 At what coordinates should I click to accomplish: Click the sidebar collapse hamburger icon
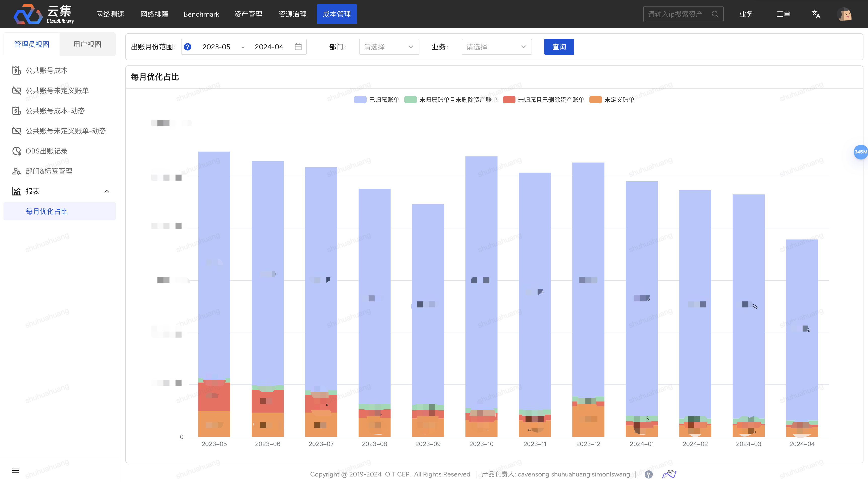tap(16, 470)
